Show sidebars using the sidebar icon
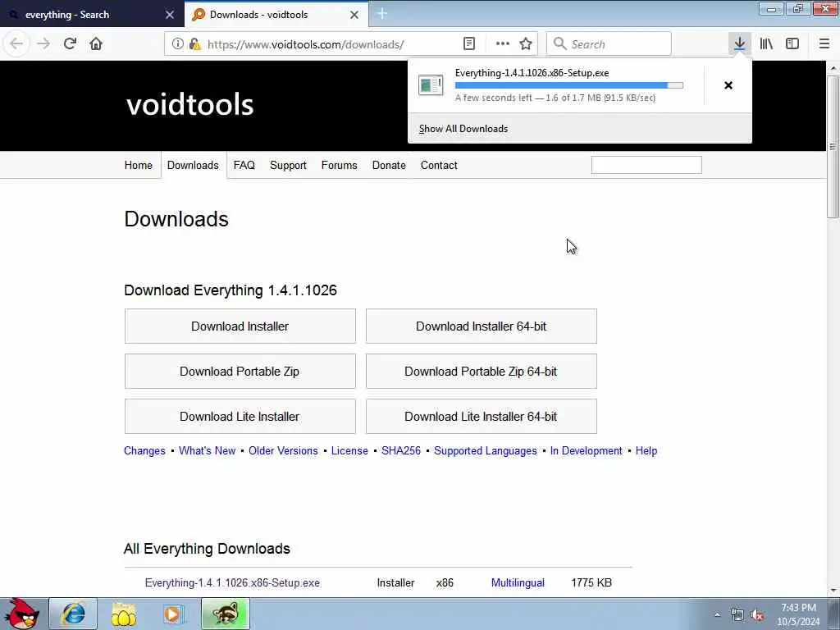The height and width of the screenshot is (630, 840). [x=792, y=44]
